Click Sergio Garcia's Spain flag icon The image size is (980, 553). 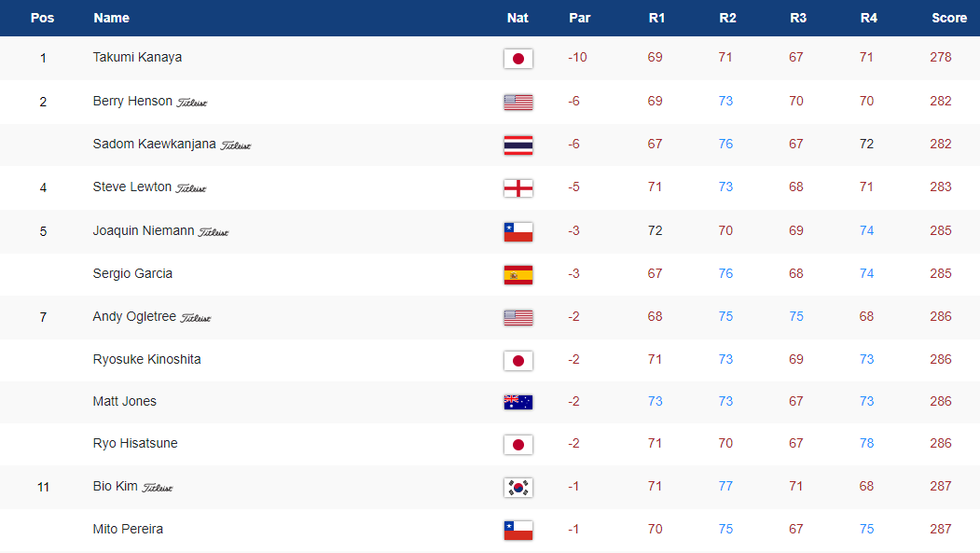click(518, 274)
